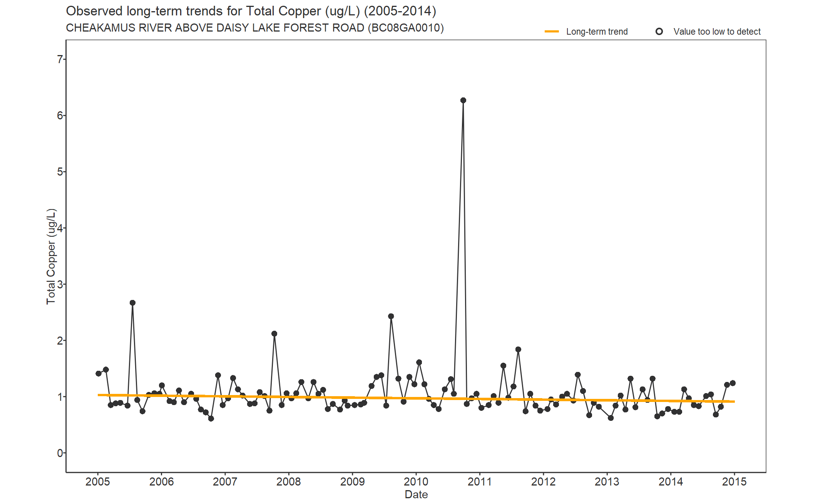This screenshot has width=813, height=504.
Task: Click the y-axis tick label 0
Action: pos(60,453)
